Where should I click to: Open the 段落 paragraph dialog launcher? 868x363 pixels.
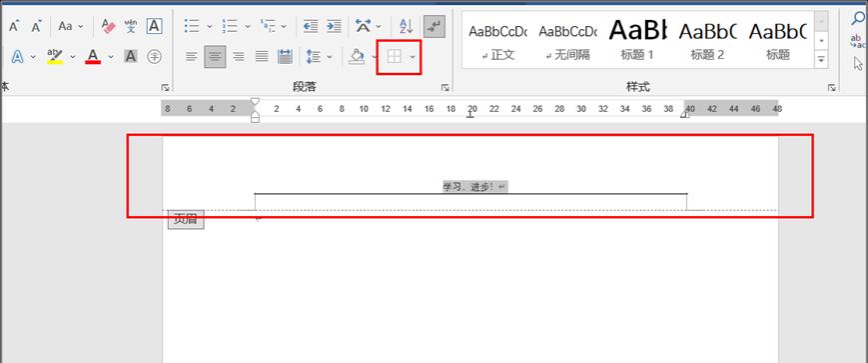pos(444,88)
